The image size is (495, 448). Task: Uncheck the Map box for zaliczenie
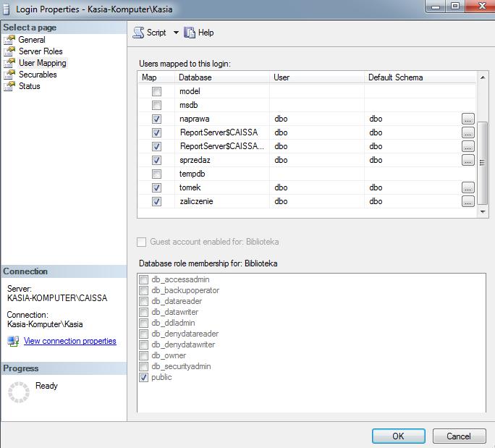coord(156,201)
